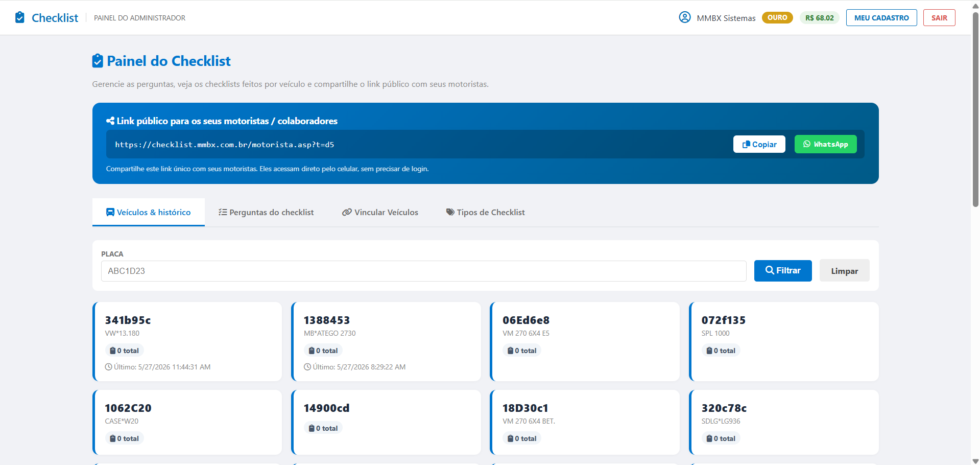This screenshot has height=465, width=980.
Task: Click the clock icon on card 341b95c
Action: 108,367
